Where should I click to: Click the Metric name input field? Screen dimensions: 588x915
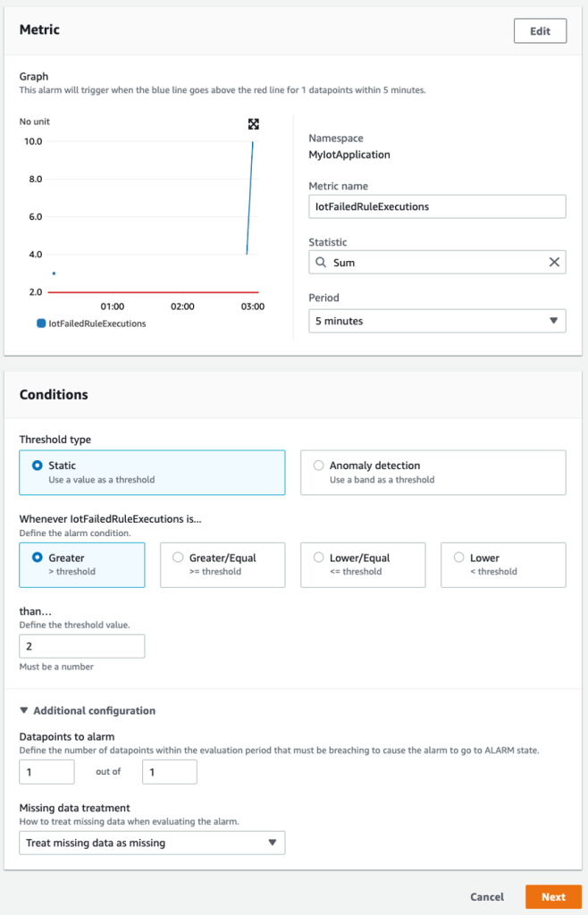point(438,206)
